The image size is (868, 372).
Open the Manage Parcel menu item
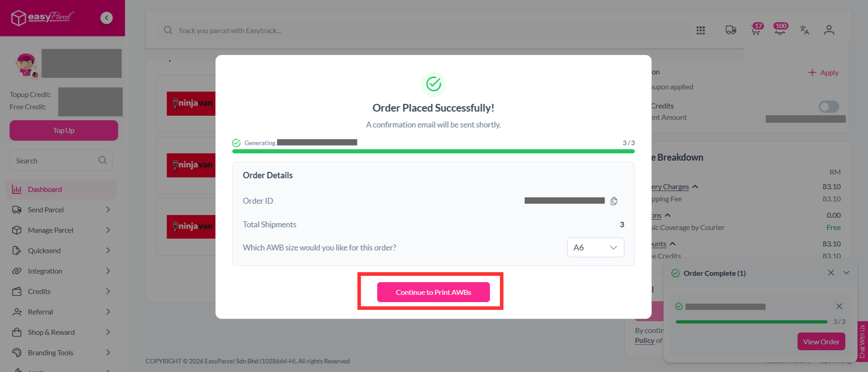click(61, 230)
